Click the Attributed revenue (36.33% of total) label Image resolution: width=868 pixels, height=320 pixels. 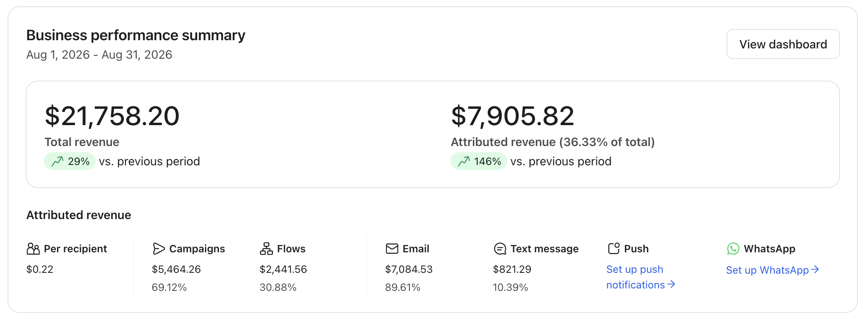coord(553,142)
